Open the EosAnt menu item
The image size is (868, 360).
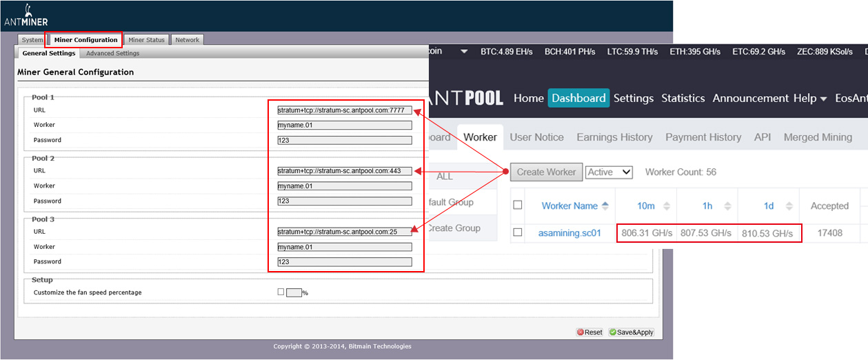point(851,98)
